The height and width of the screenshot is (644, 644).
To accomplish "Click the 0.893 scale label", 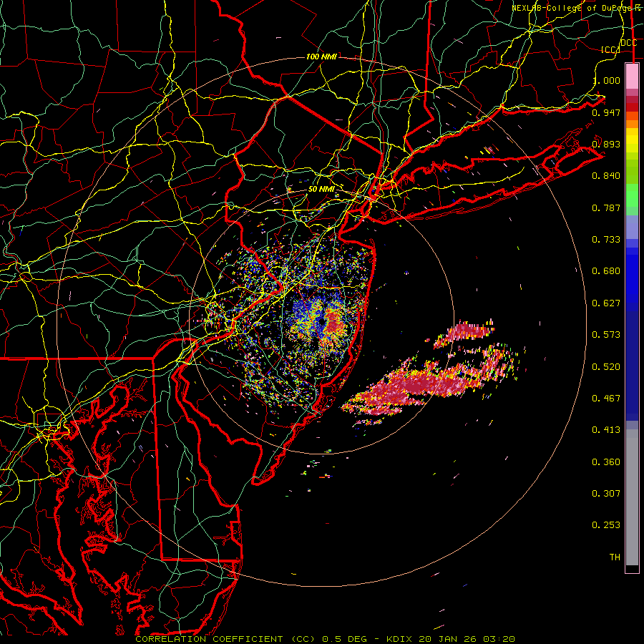I will 606,144.
